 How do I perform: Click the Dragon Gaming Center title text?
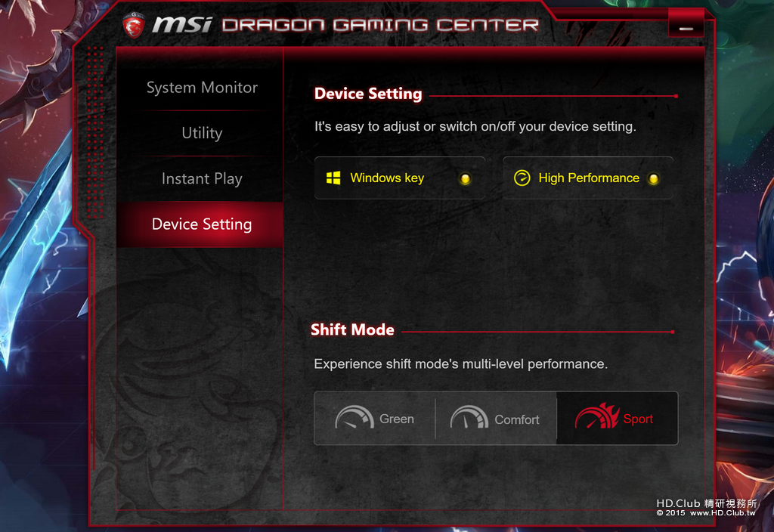[x=380, y=25]
